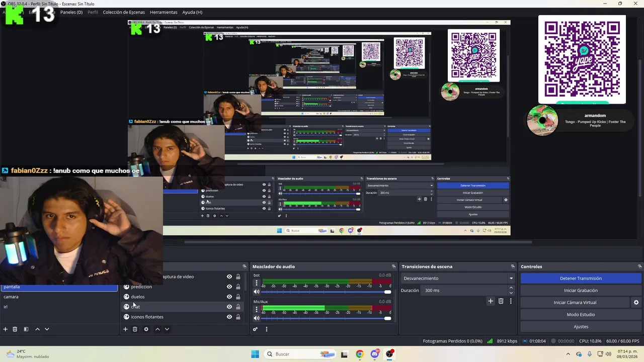Click microphone icon in system tray

(590, 354)
